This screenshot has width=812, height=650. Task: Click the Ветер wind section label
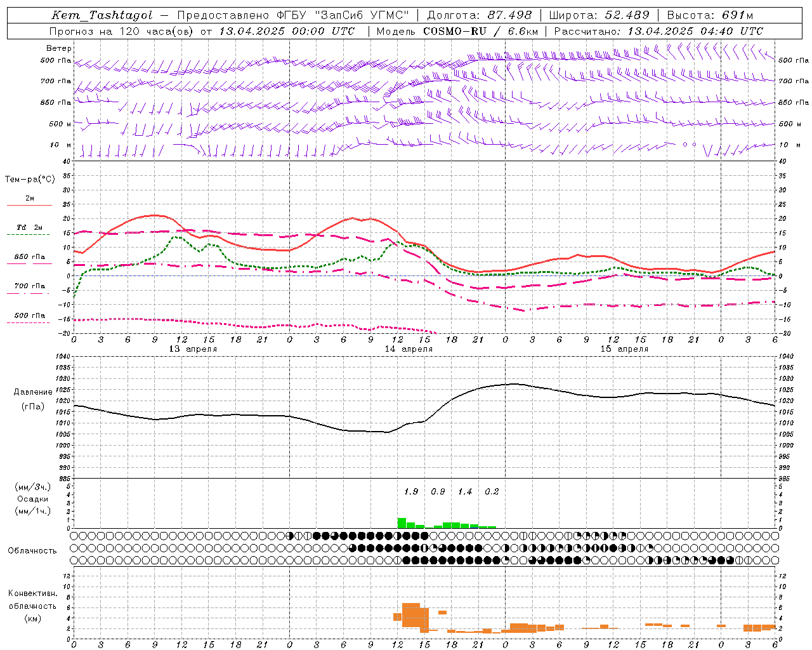coord(59,48)
